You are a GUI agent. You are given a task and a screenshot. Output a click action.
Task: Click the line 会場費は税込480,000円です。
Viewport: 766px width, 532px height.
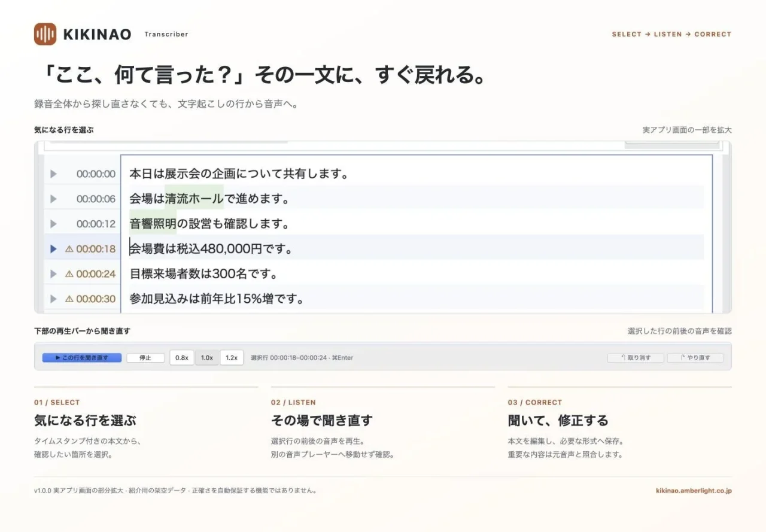211,249
